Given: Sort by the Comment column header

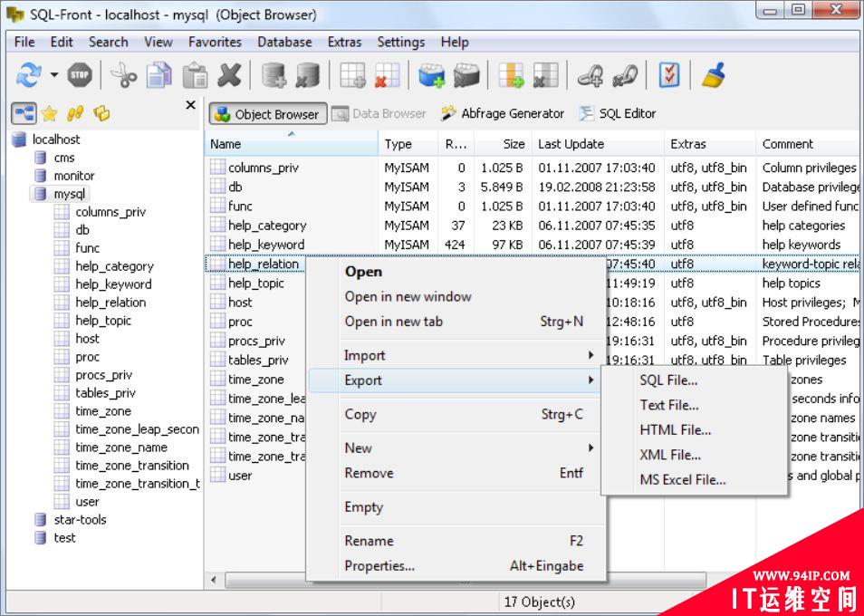Looking at the screenshot, I should [810, 144].
